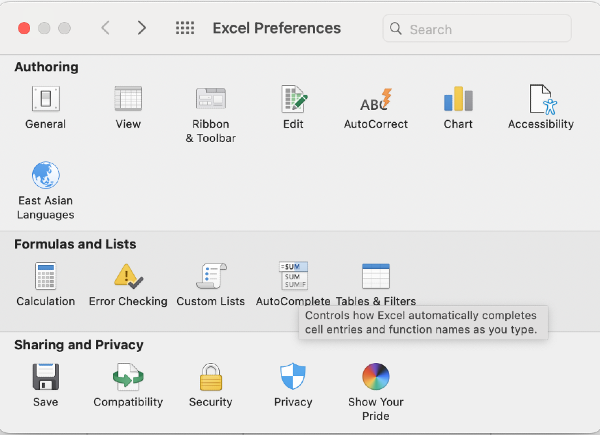
Task: Select Ribbon & Toolbar settings
Action: (x=210, y=100)
